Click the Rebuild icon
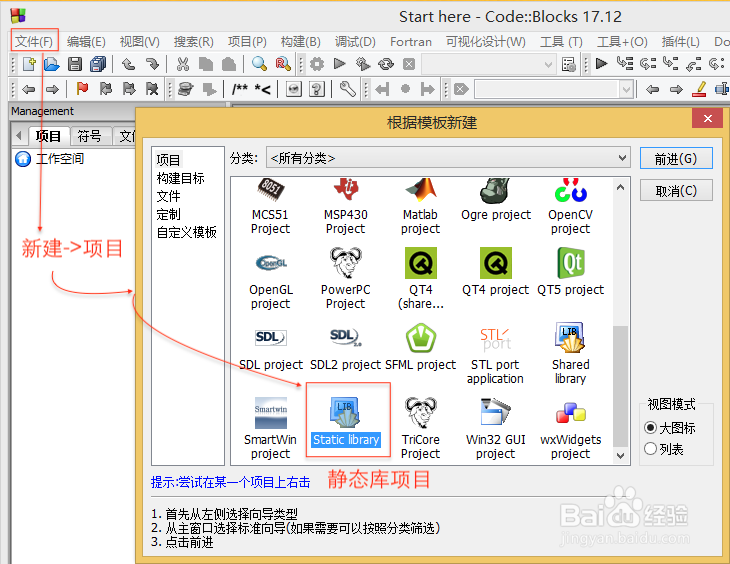 pos(385,64)
